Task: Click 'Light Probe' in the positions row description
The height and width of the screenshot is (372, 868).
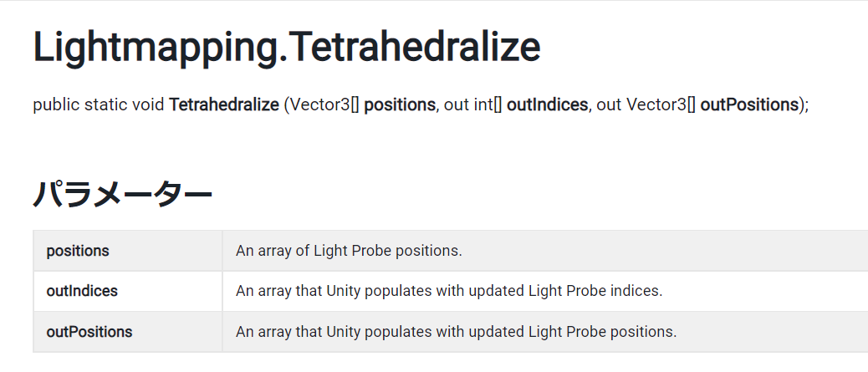Action: (x=350, y=251)
